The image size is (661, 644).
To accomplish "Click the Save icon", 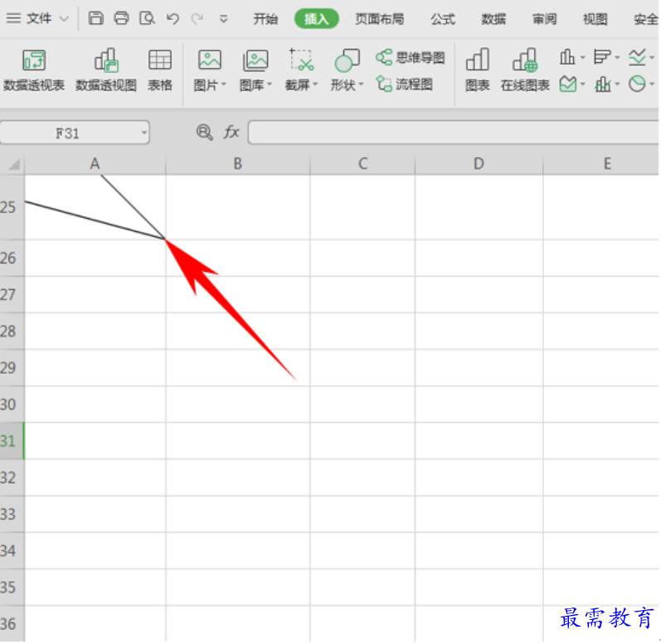I will coord(95,18).
